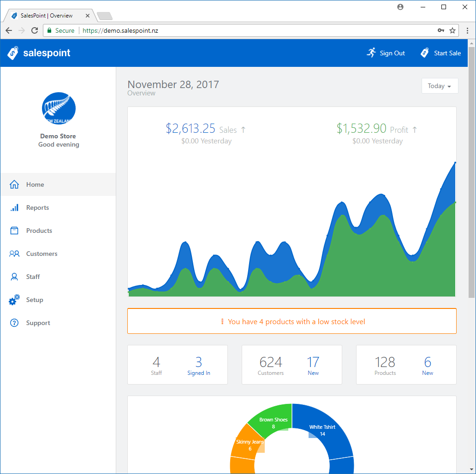476x474 pixels.
Task: Click the Start Sale tag icon
Action: pos(425,53)
